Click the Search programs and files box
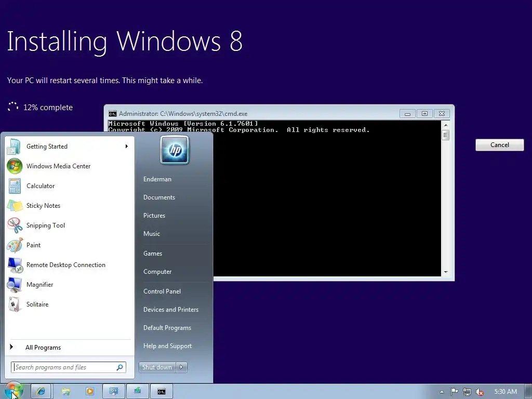 tap(69, 367)
